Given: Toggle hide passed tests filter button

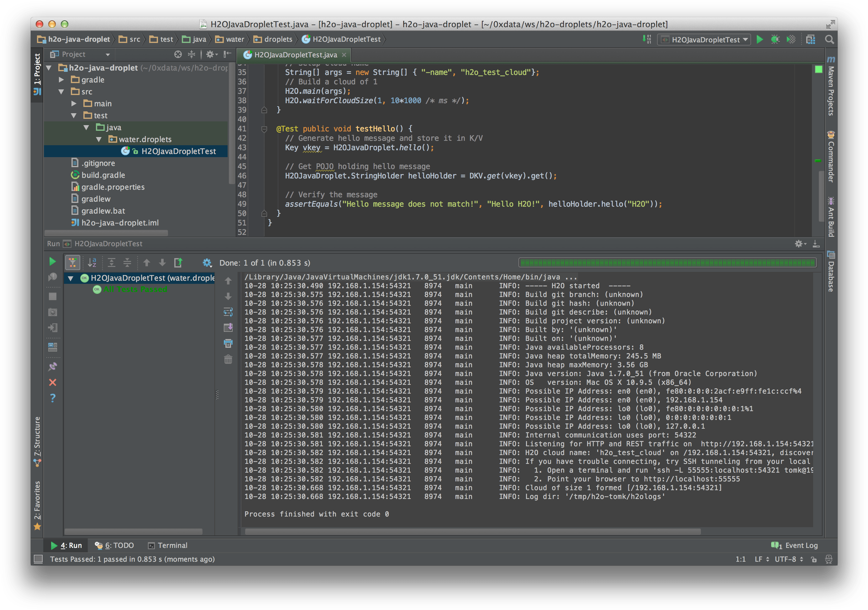Looking at the screenshot, I should point(73,263).
